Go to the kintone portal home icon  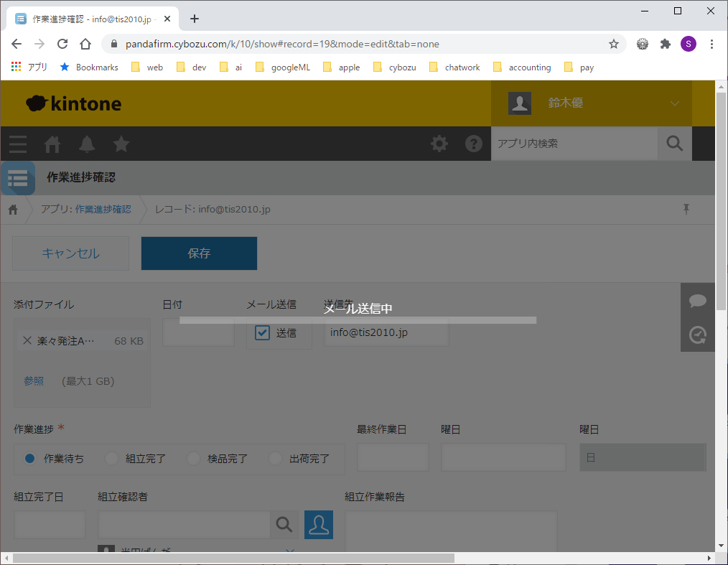click(x=52, y=144)
